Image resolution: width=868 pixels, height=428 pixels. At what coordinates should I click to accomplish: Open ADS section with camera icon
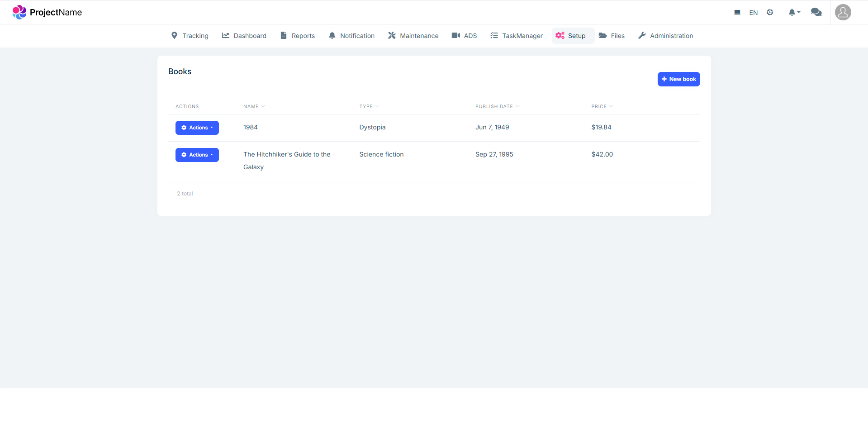tap(464, 36)
